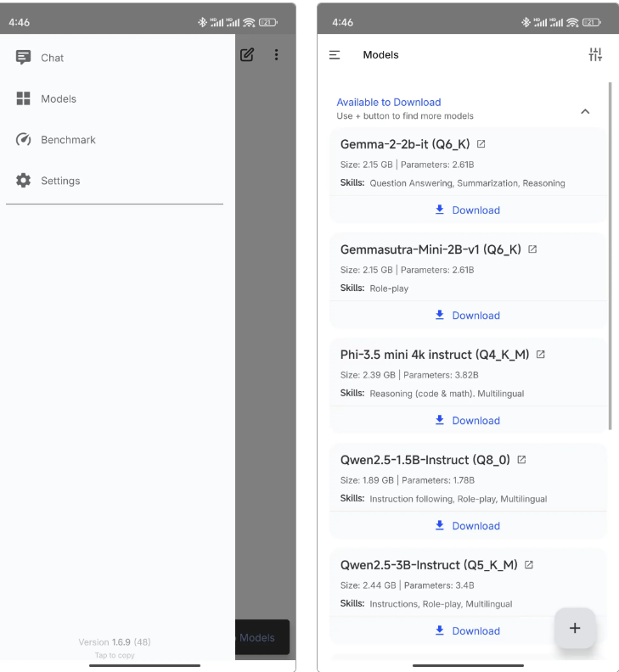The image size is (619, 672).
Task: Download the Qwen2.5-1.5B-Instruct model
Action: click(468, 526)
